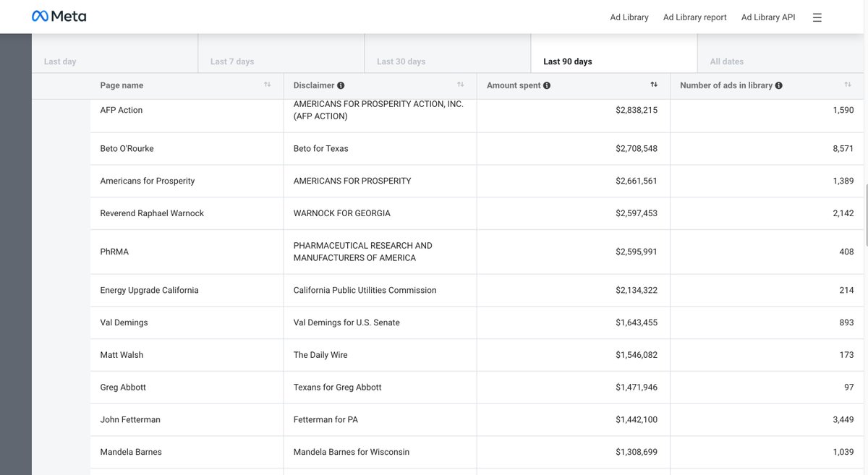The image size is (868, 475).
Task: Select Americans for Prosperity page name
Action: click(148, 181)
